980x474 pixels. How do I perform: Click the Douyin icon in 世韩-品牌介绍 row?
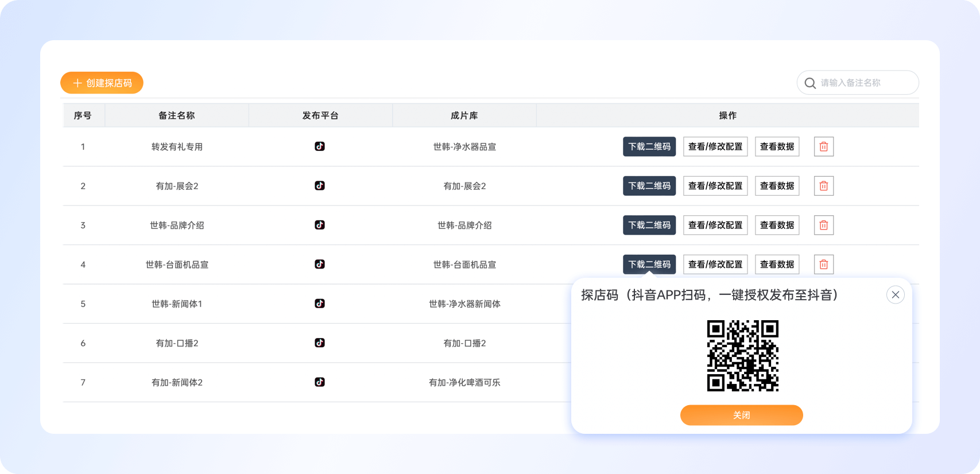pos(320,225)
